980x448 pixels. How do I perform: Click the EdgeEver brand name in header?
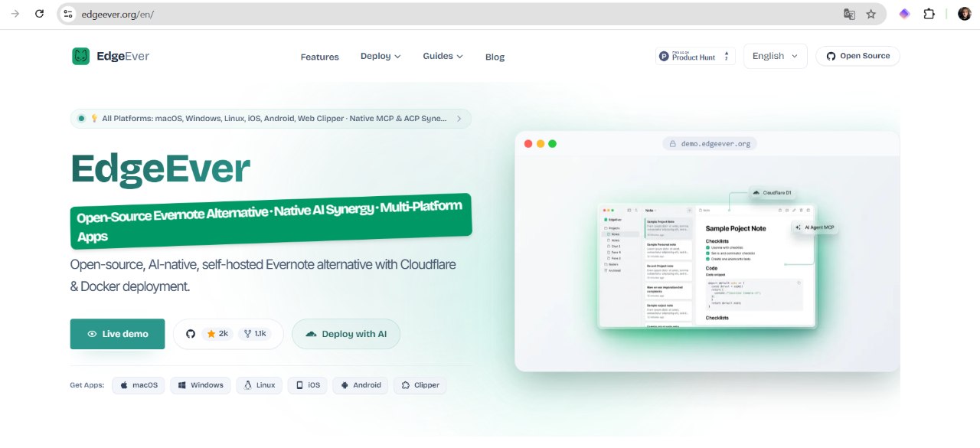pyautogui.click(x=123, y=56)
